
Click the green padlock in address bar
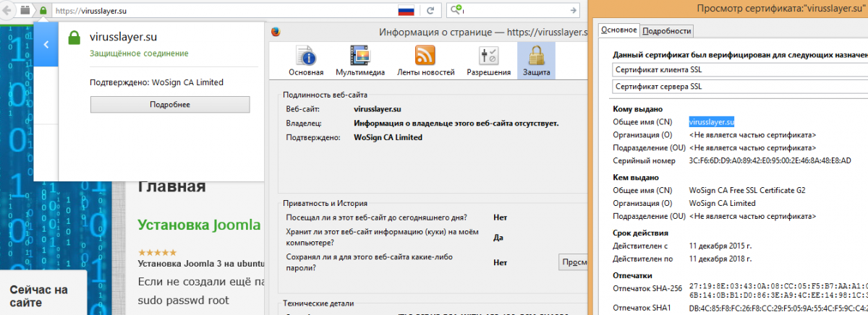(x=43, y=11)
